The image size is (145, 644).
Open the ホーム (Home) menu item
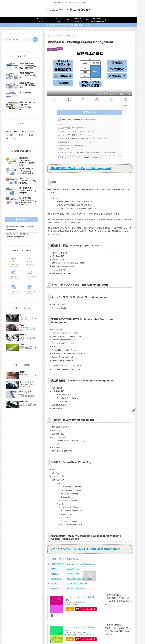(x=40, y=20)
